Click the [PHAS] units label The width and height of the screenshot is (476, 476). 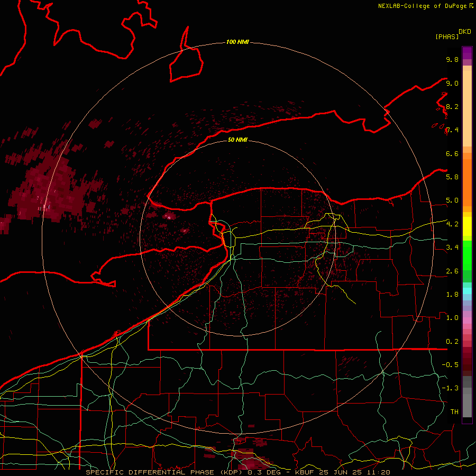(447, 36)
